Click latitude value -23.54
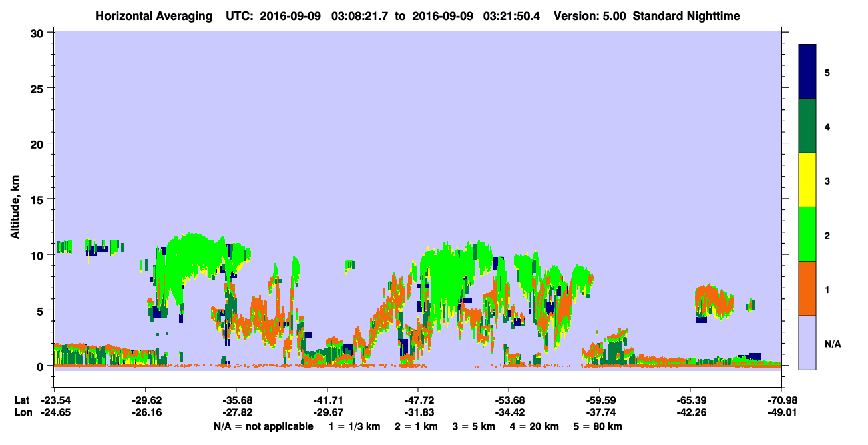The height and width of the screenshot is (445, 868). 55,400
